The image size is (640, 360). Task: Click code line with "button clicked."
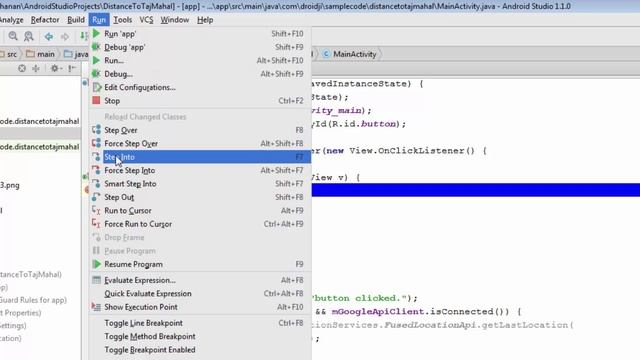coord(364,298)
